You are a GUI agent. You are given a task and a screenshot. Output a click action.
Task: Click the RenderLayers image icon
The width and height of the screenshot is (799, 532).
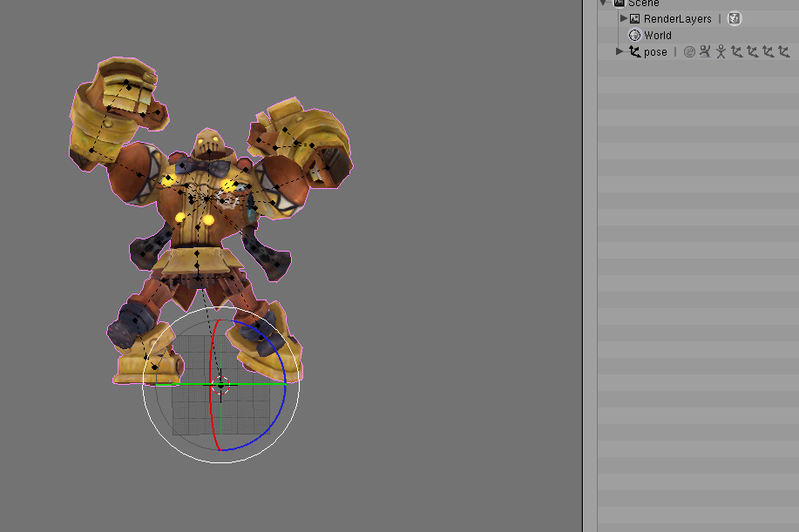pos(634,19)
